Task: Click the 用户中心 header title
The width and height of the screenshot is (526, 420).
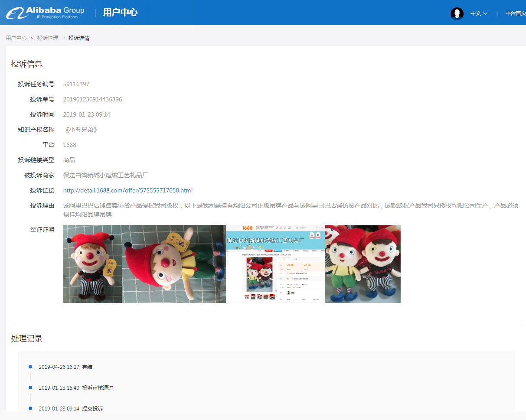Action: 120,13
